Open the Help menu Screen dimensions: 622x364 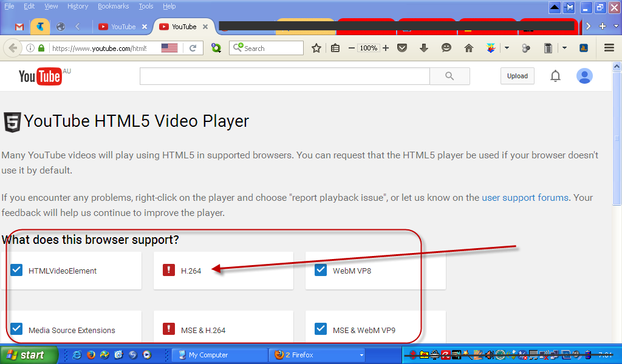[x=169, y=6]
